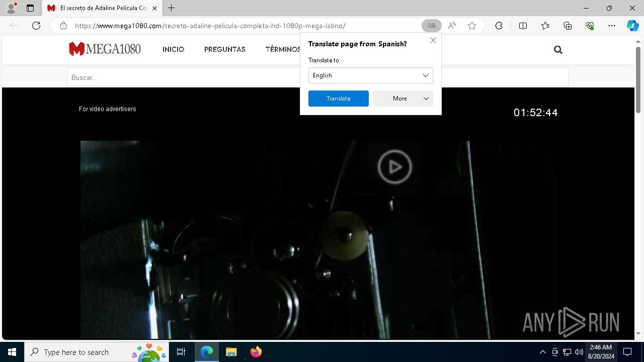644x362 pixels.
Task: Open a new tab
Action: point(172,8)
